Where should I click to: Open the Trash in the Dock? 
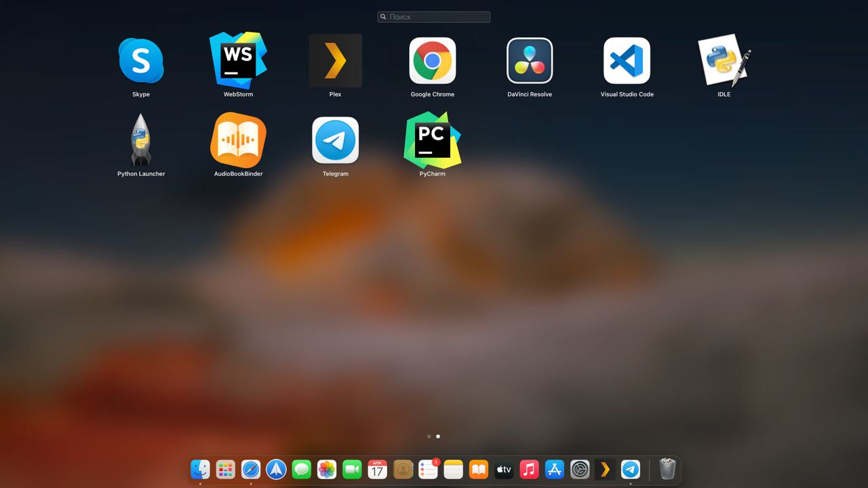(668, 469)
